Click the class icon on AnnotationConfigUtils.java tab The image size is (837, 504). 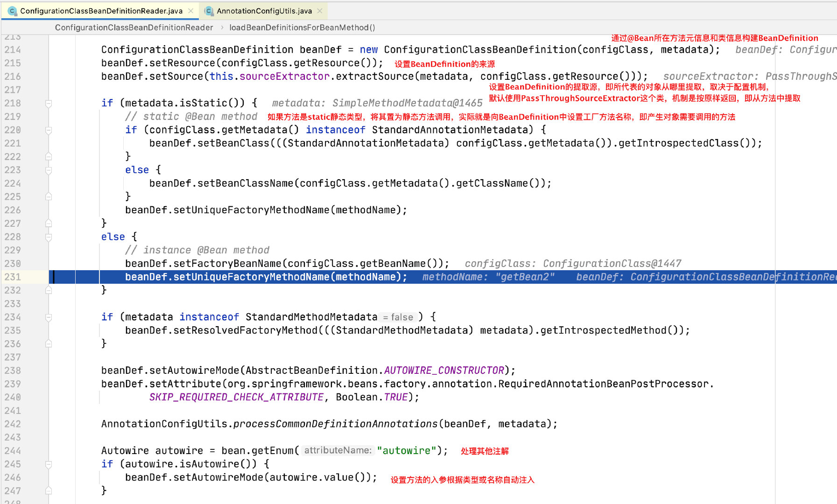pyautogui.click(x=209, y=11)
